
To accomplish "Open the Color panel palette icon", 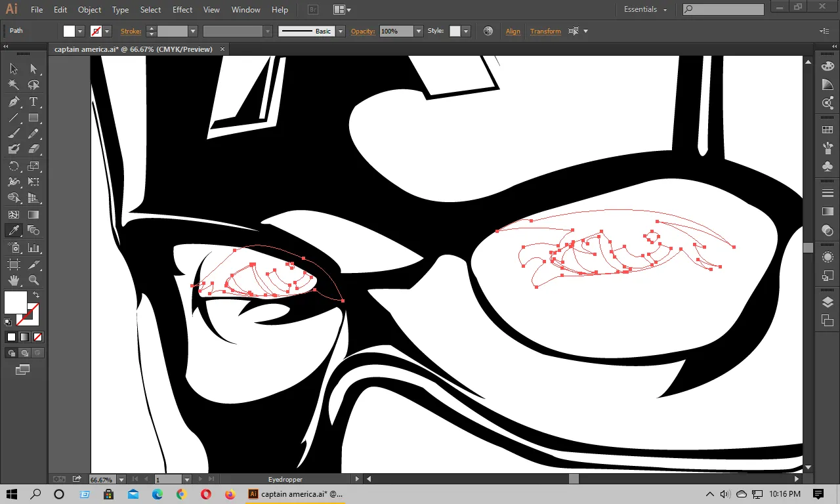I will point(828,66).
